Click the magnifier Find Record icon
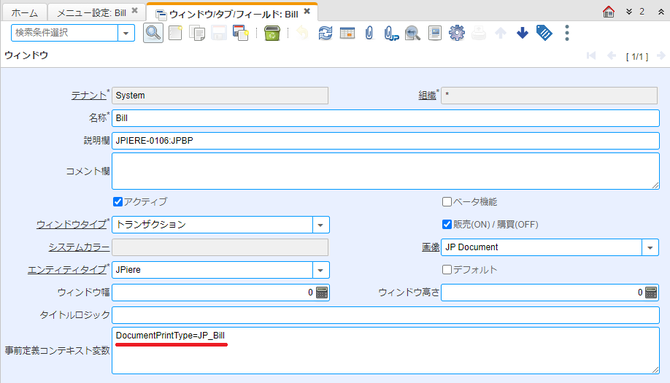This screenshot has width=670, height=383. point(153,33)
